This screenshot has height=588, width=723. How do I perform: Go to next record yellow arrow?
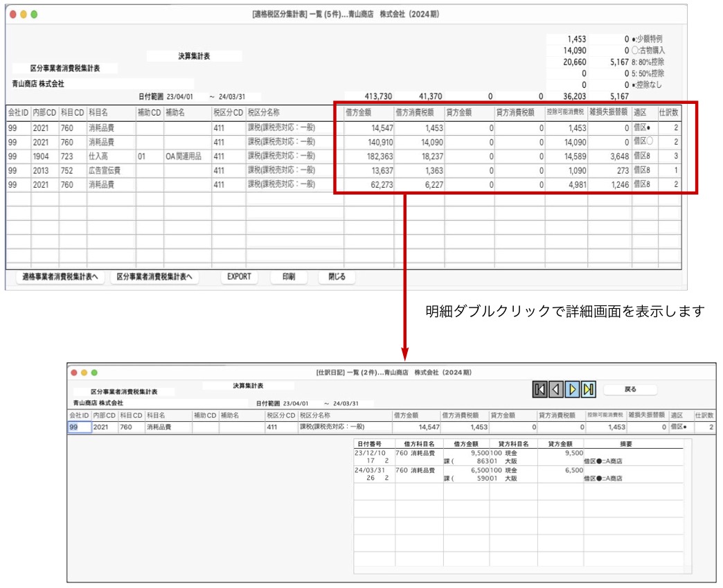pos(573,390)
